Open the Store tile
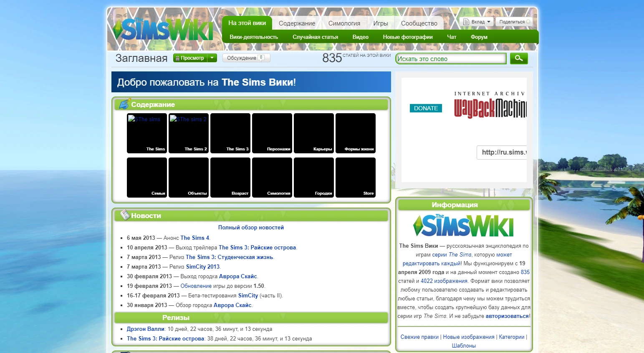Viewport: 644px width, 353px height. click(356, 178)
